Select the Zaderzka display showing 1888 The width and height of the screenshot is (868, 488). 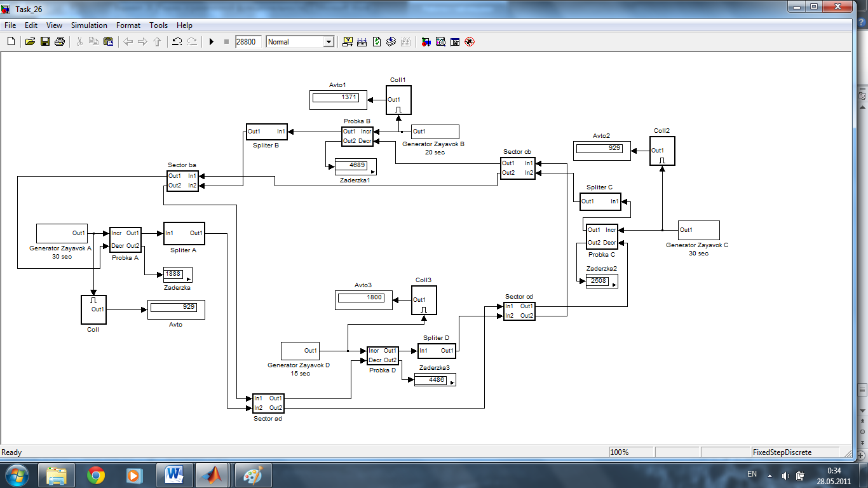(x=177, y=274)
